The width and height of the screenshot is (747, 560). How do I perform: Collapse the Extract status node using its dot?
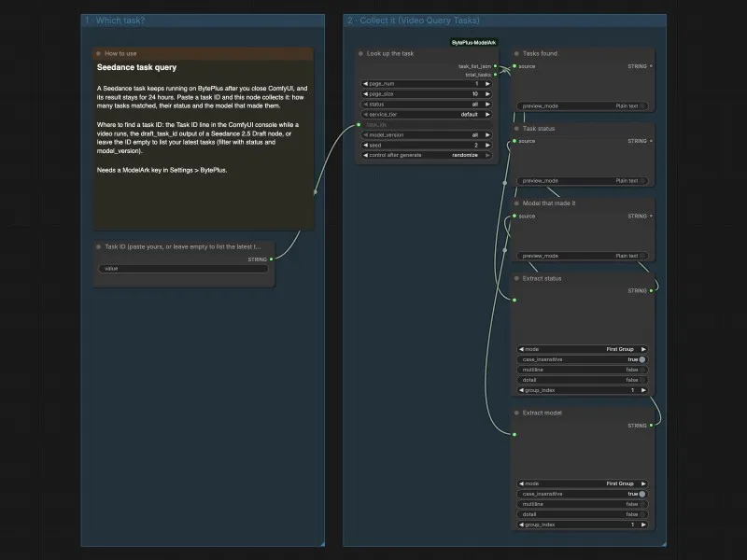[516, 278]
